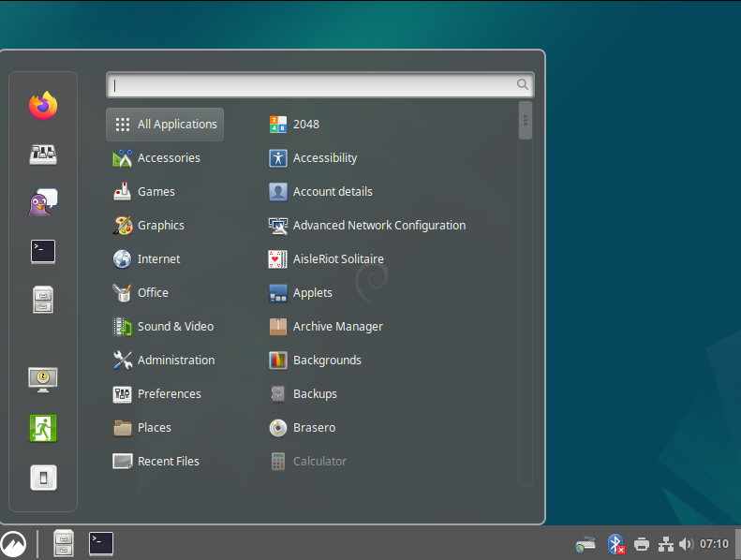Open the terminal launcher on the panel
Viewport: 741px width, 560px height.
[x=101, y=543]
